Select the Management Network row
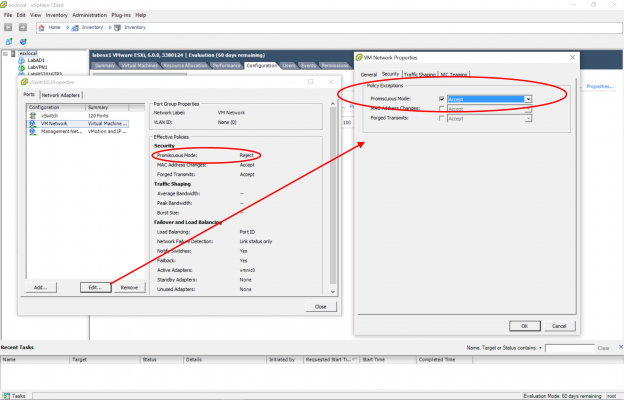The image size is (624, 400). (78, 131)
